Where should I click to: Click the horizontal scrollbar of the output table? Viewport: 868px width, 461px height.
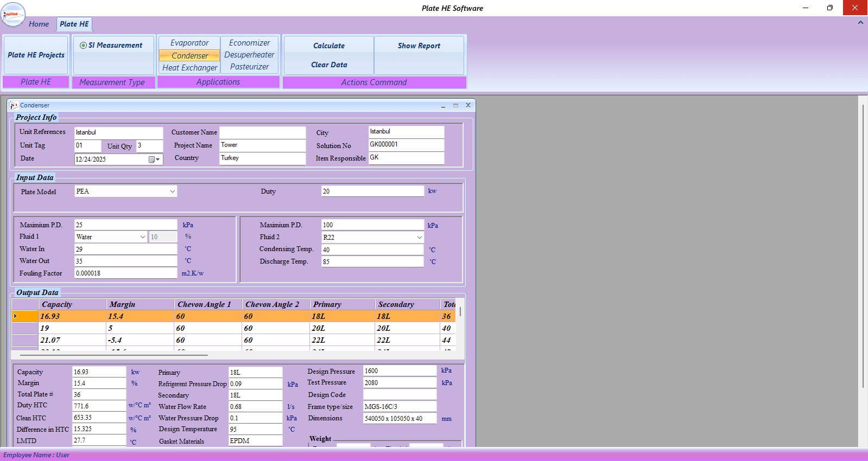(x=114, y=355)
